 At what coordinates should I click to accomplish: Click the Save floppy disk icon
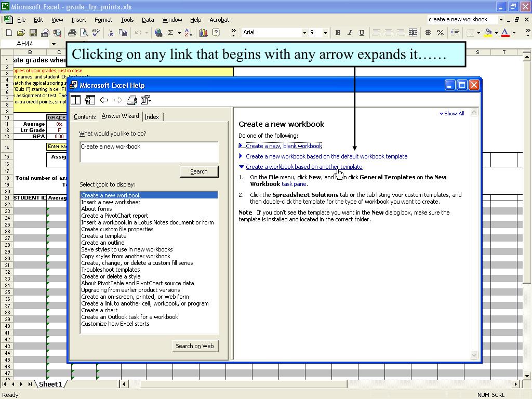coord(33,33)
